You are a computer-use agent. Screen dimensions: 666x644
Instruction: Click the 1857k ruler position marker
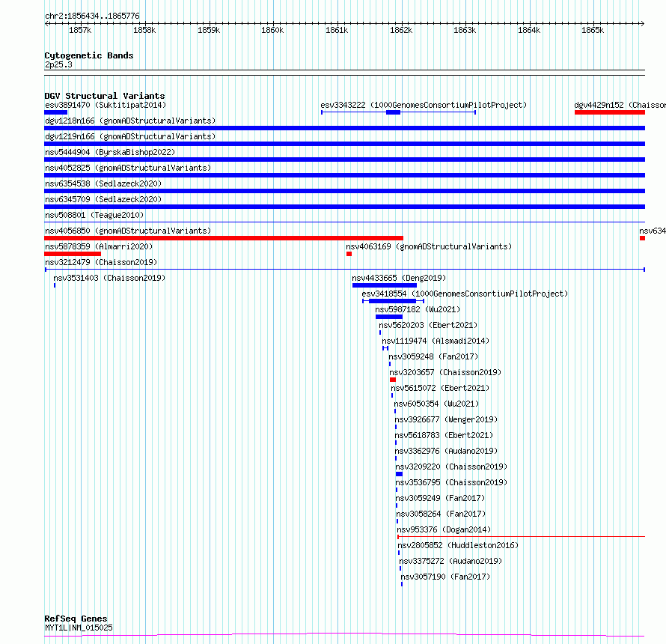coord(80,30)
